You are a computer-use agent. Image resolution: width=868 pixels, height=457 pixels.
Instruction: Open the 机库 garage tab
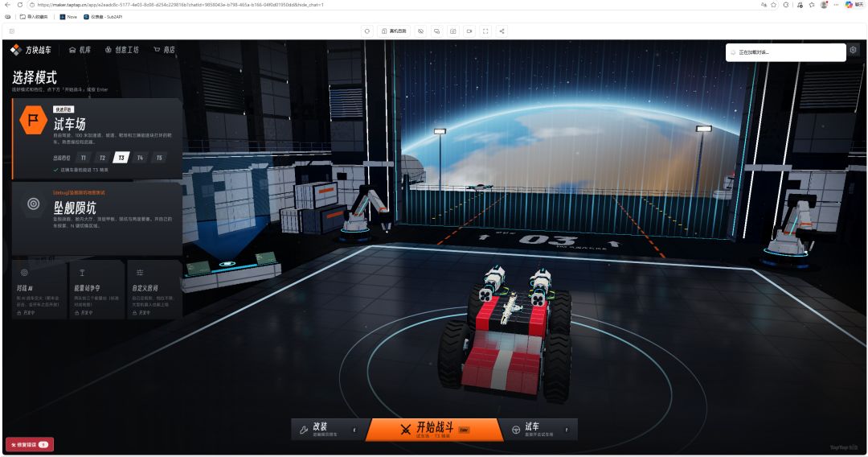coord(80,50)
